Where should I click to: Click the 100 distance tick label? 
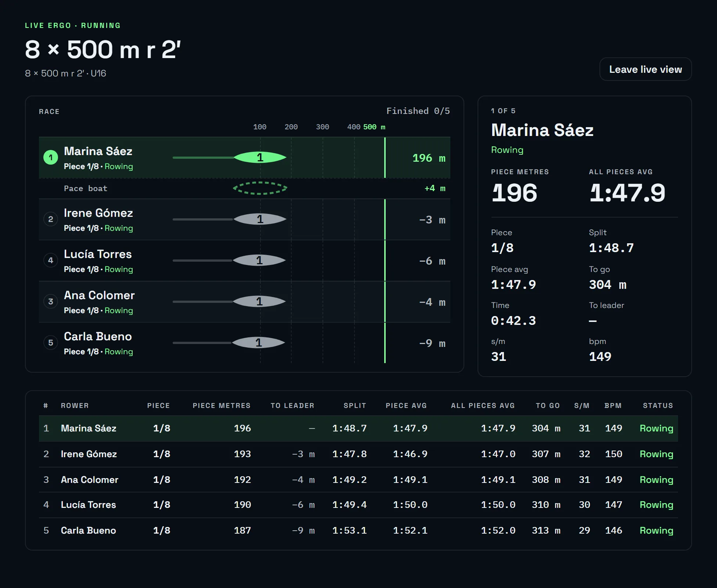pyautogui.click(x=260, y=127)
